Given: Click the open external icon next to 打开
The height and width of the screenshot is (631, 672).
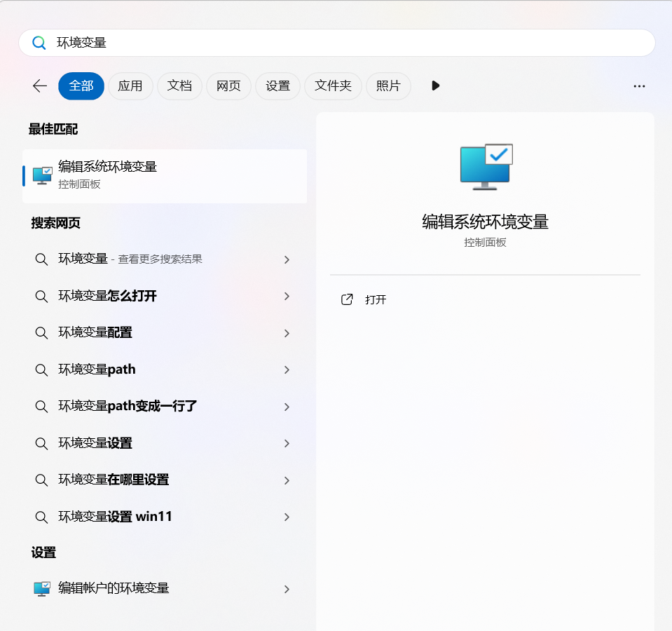Looking at the screenshot, I should click(x=347, y=299).
